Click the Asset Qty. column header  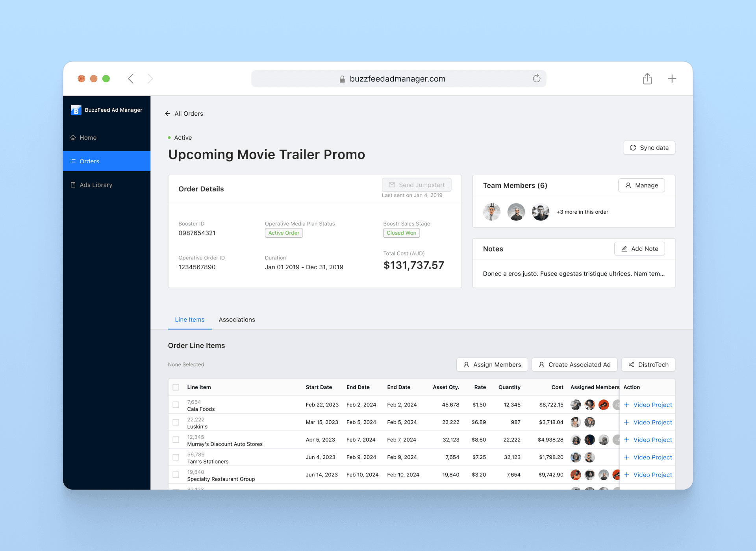coord(446,387)
